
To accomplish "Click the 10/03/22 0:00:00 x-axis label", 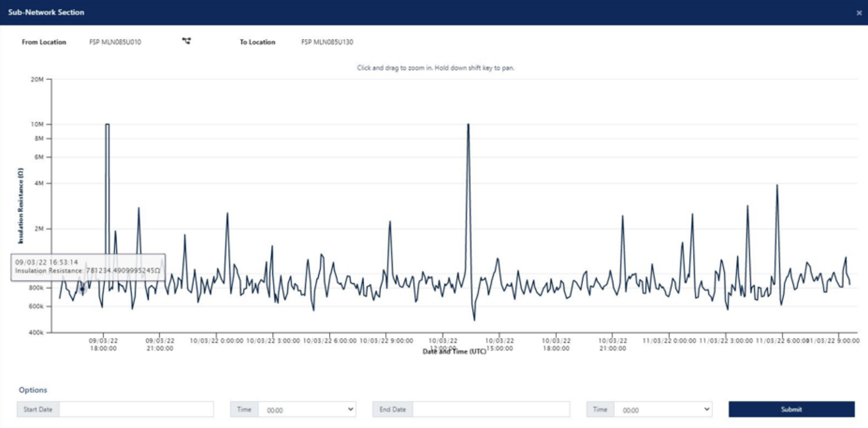I will pos(217,341).
